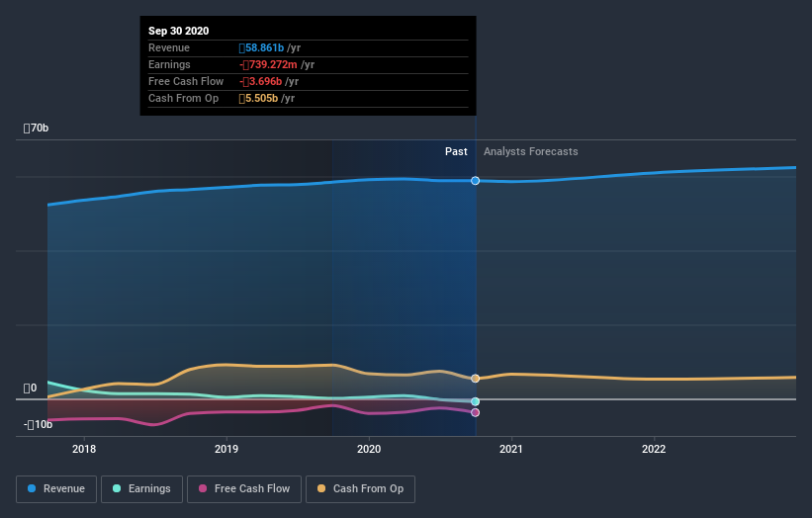812x518 pixels.
Task: Click the pink Free Cash Flow data marker
Action: click(475, 412)
